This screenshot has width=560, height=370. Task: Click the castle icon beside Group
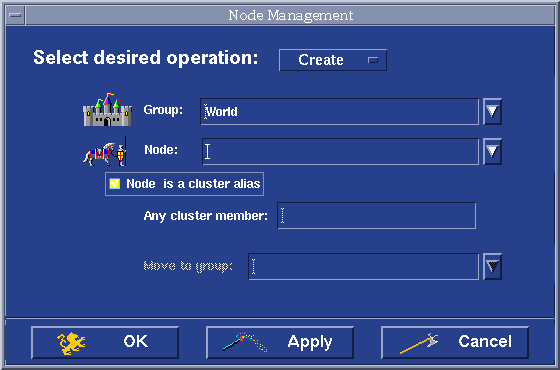pyautogui.click(x=107, y=110)
